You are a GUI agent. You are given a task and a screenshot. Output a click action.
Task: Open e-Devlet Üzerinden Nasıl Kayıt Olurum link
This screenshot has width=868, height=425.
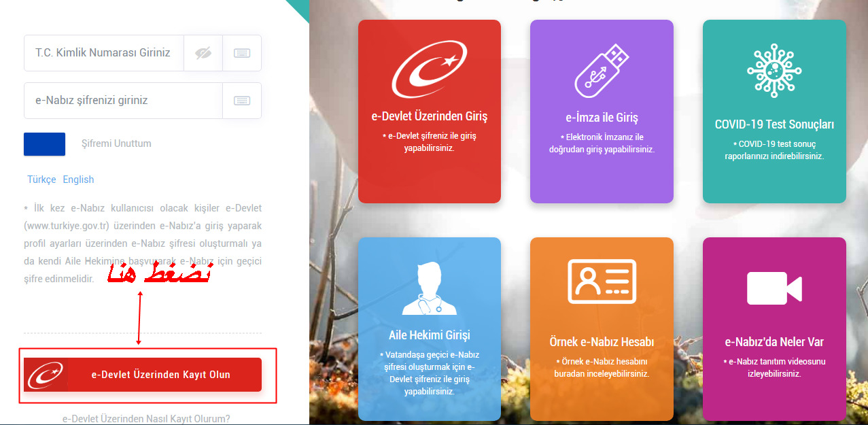[146, 419]
